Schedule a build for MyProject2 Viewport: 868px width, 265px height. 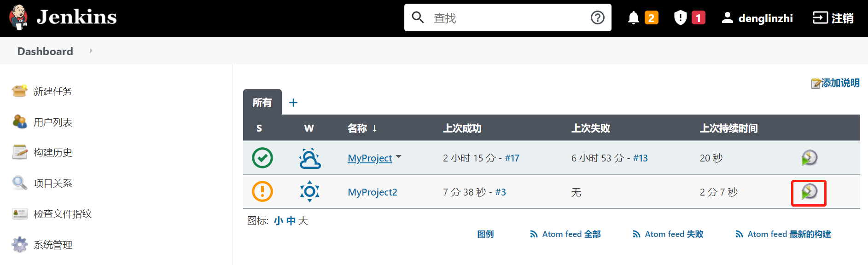(809, 192)
